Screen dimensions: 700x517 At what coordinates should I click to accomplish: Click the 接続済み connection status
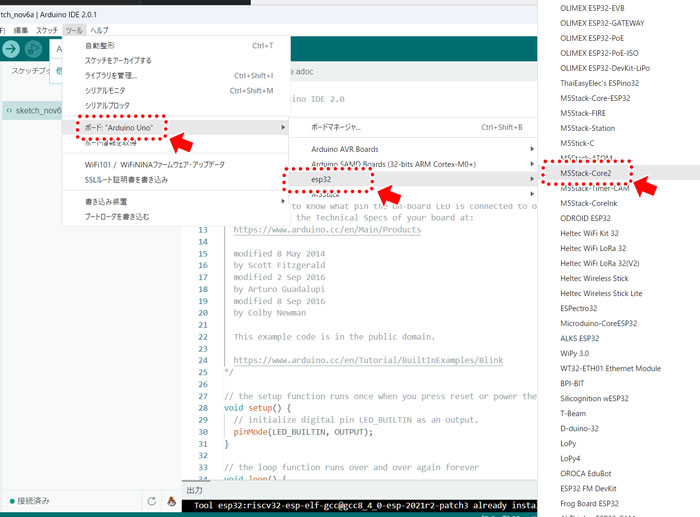29,501
